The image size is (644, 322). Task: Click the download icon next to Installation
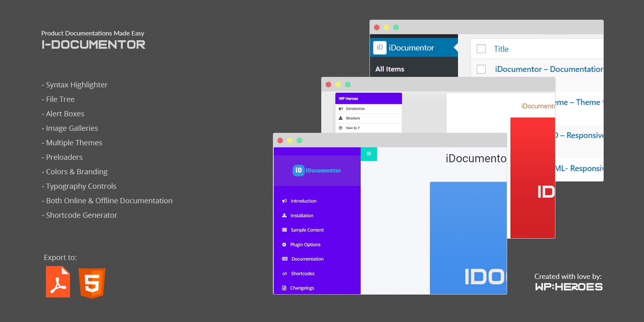pyautogui.click(x=284, y=215)
